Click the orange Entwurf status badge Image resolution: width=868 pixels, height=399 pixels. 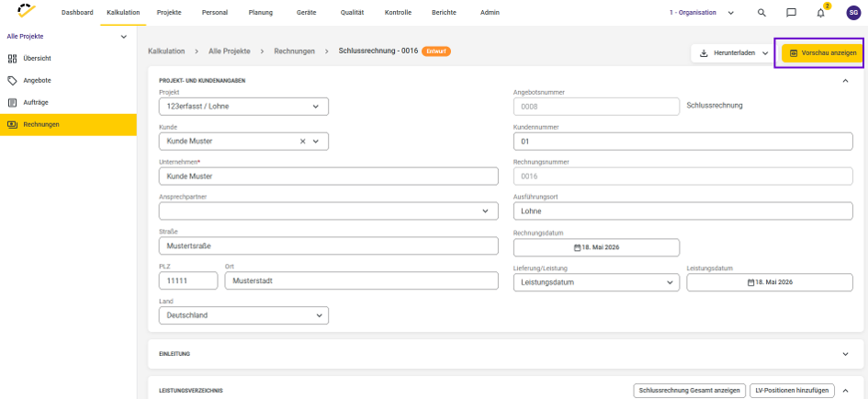pos(436,51)
